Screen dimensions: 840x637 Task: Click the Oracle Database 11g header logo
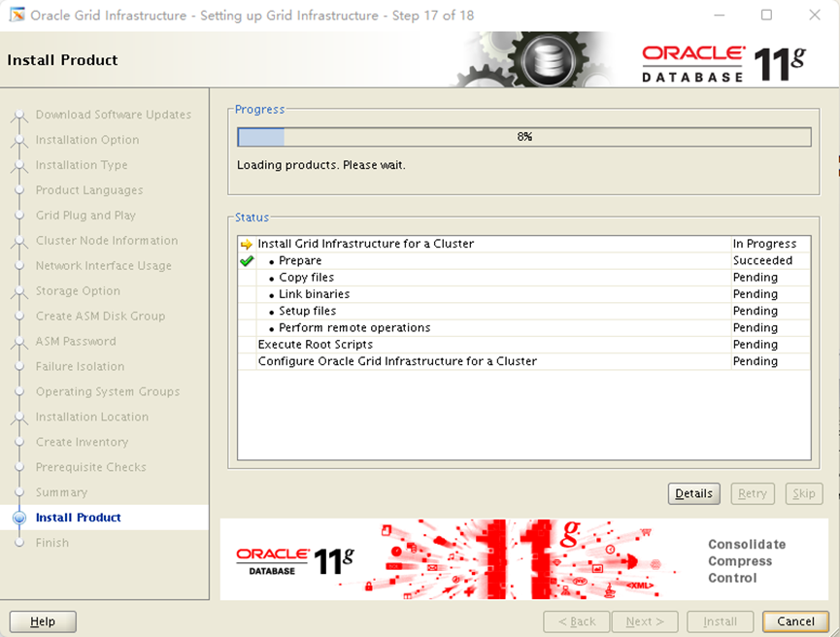pyautogui.click(x=723, y=63)
